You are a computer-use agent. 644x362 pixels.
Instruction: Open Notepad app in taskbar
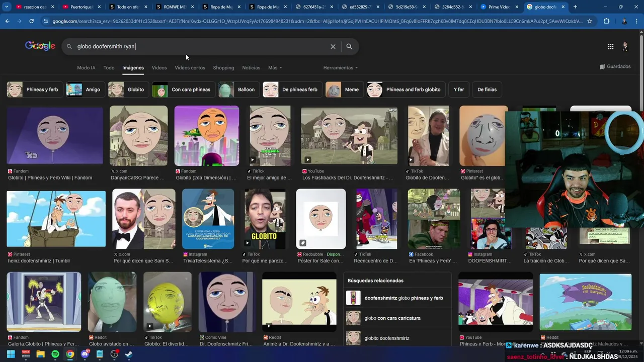click(100, 354)
